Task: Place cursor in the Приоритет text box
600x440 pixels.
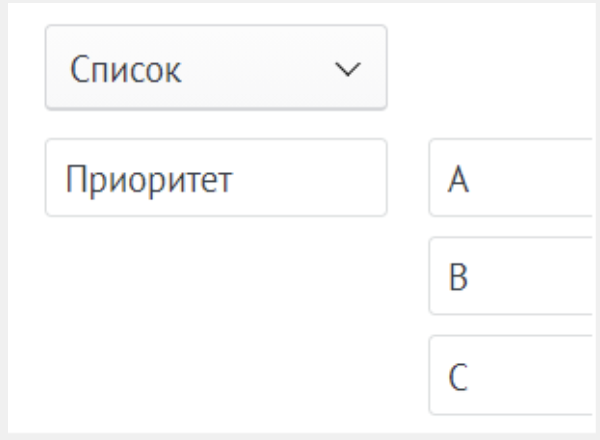Action: point(215,178)
